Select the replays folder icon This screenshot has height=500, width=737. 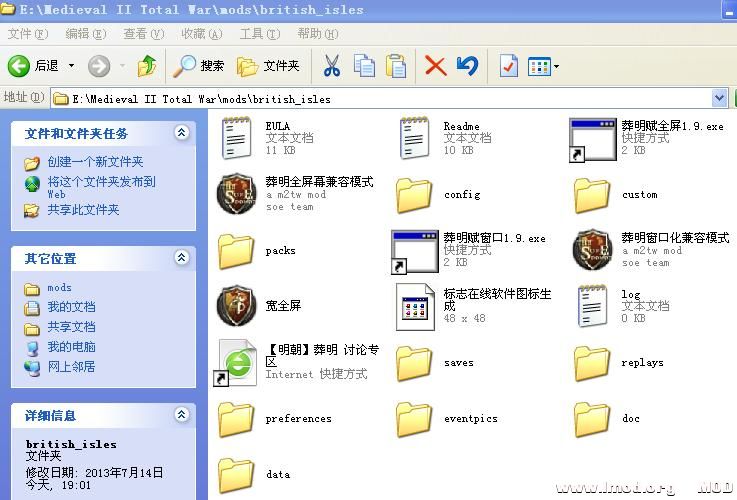[592, 363]
